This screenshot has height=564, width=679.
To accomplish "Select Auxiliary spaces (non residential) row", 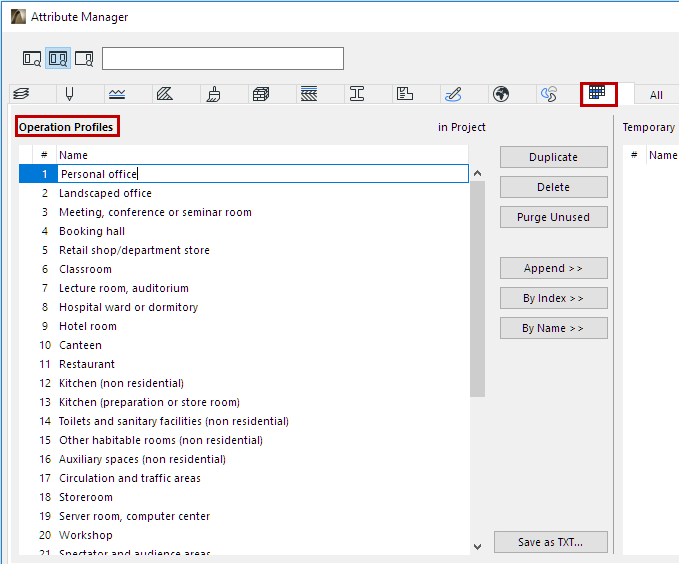I will 244,459.
